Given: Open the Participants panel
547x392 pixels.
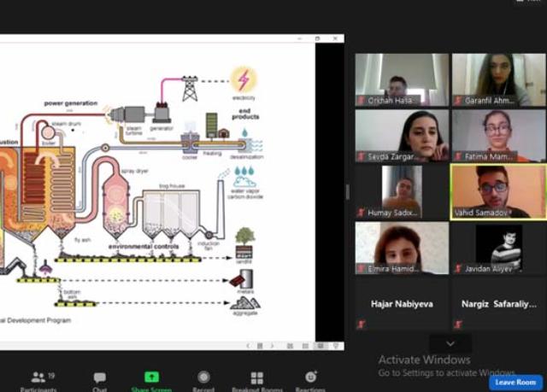Looking at the screenshot, I should 38,381.
